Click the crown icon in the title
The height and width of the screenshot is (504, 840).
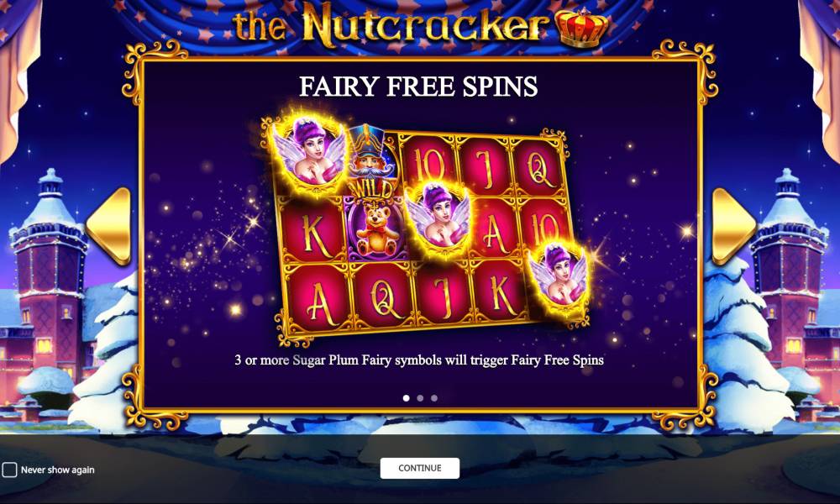[582, 28]
